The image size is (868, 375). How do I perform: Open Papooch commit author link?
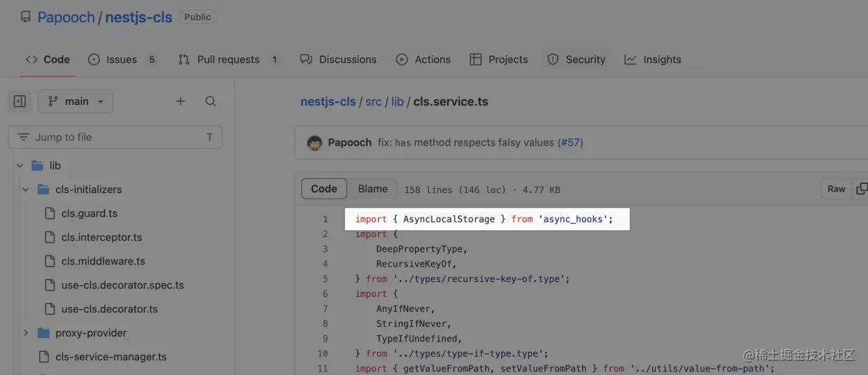[x=349, y=143]
